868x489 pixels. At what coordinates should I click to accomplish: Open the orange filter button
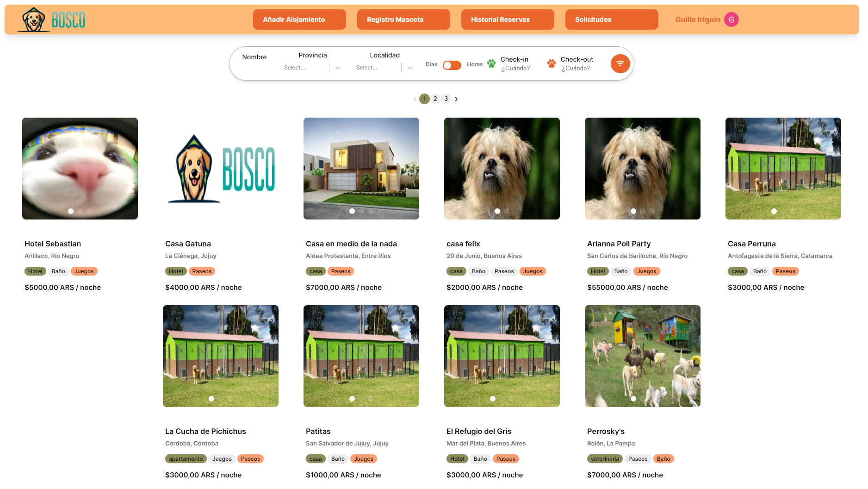pyautogui.click(x=620, y=63)
